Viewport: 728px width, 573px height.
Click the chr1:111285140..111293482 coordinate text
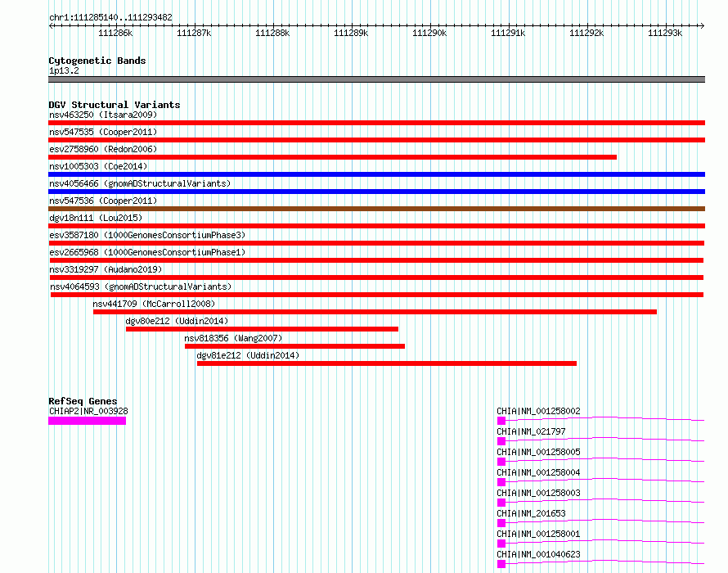110,17
